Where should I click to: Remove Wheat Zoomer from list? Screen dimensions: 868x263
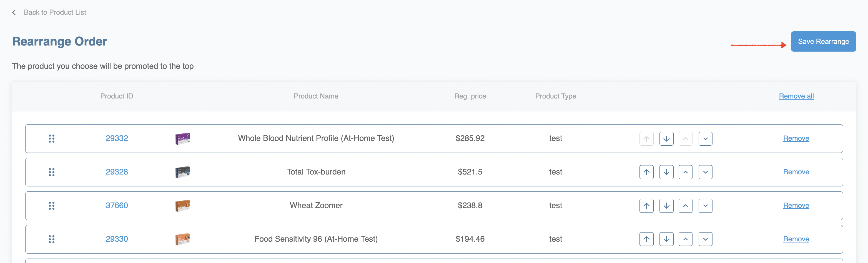point(796,205)
